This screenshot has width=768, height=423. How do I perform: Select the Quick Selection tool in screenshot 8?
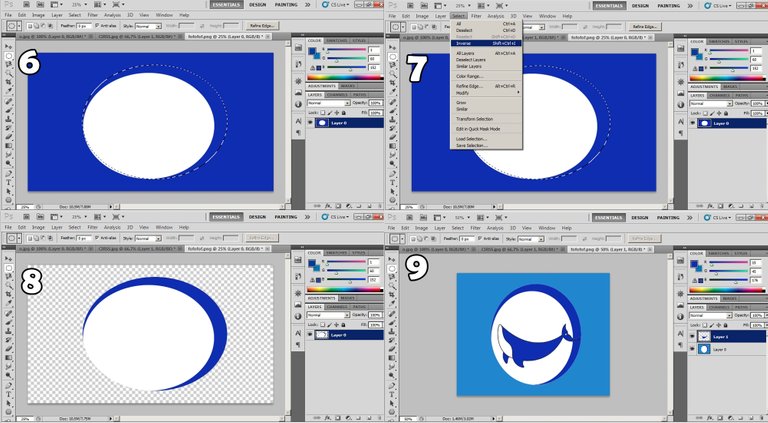tap(9, 285)
